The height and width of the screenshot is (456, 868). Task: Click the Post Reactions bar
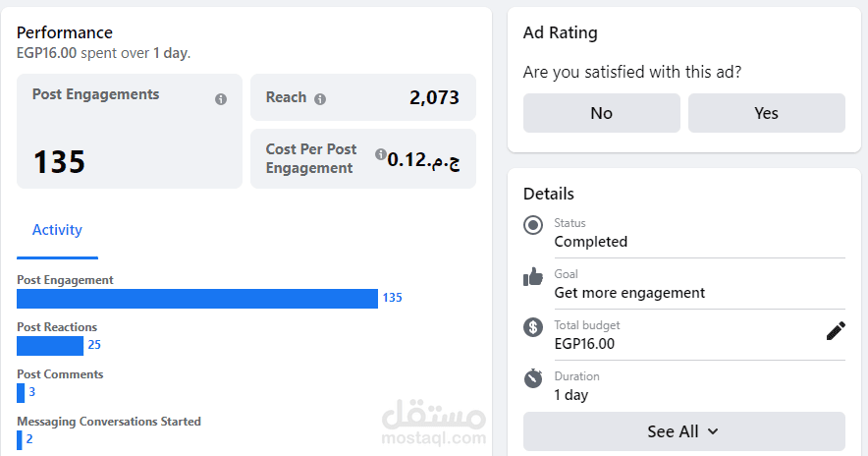[50, 346]
